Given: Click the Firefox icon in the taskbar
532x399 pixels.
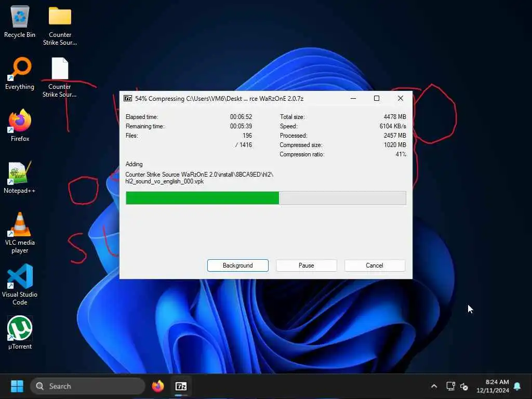Looking at the screenshot, I should click(158, 386).
